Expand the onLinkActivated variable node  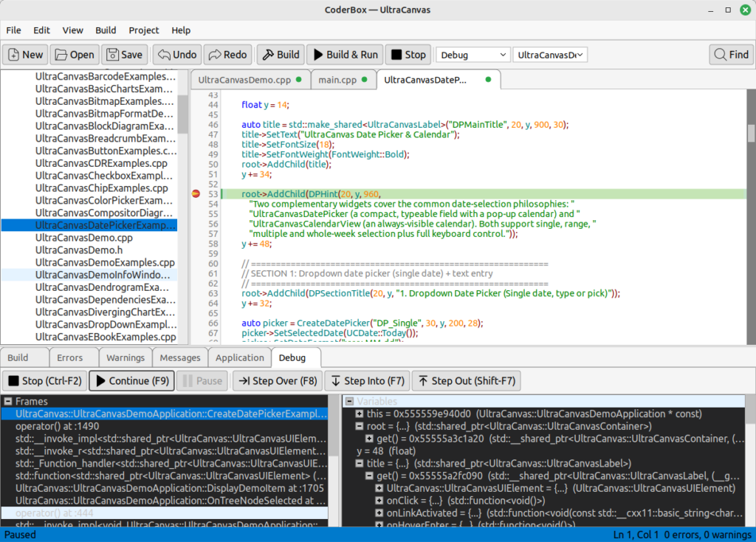coord(379,513)
